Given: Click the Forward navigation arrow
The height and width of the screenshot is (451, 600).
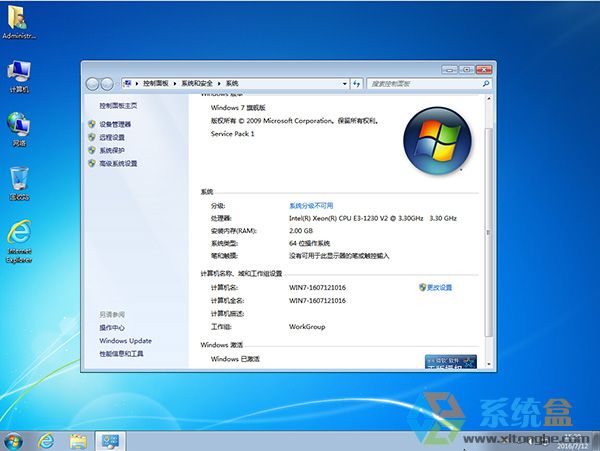Looking at the screenshot, I should 107,84.
